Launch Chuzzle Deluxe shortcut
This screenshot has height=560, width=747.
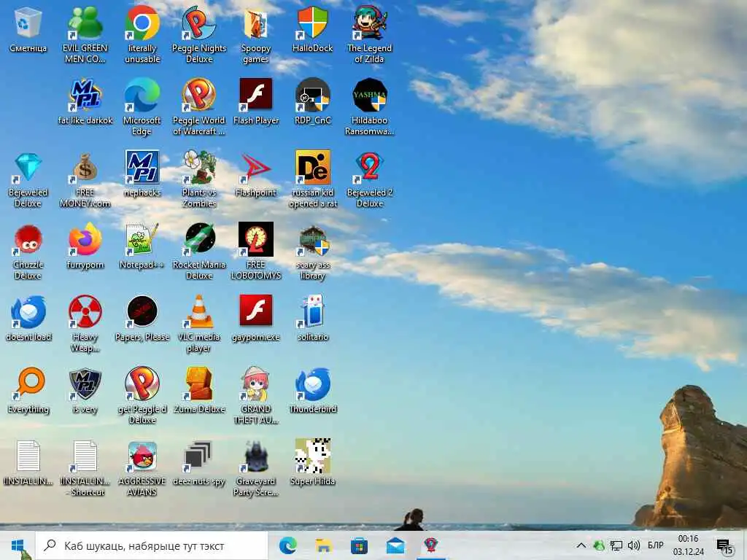28,252
